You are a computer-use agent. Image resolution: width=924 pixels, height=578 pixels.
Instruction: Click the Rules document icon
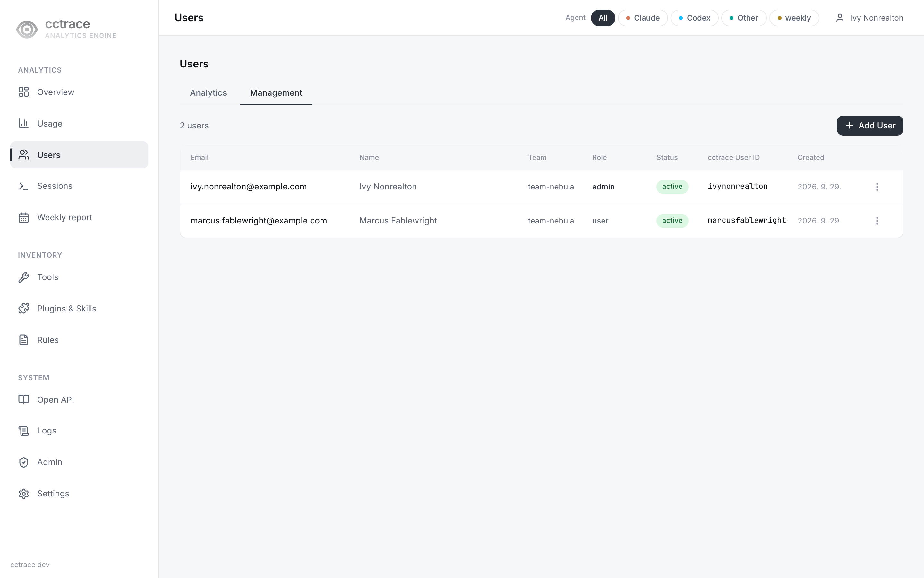[x=24, y=340]
